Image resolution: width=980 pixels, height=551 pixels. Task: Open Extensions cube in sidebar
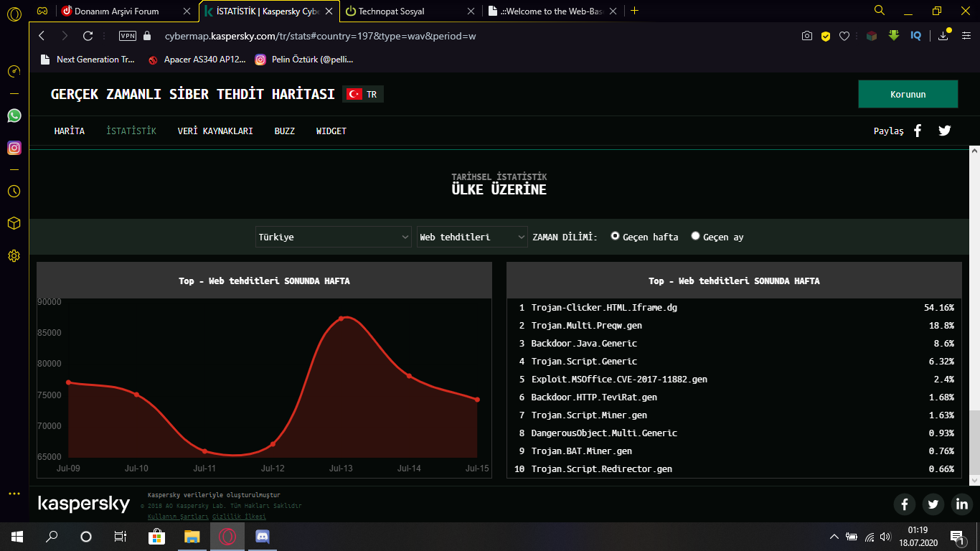pyautogui.click(x=14, y=224)
